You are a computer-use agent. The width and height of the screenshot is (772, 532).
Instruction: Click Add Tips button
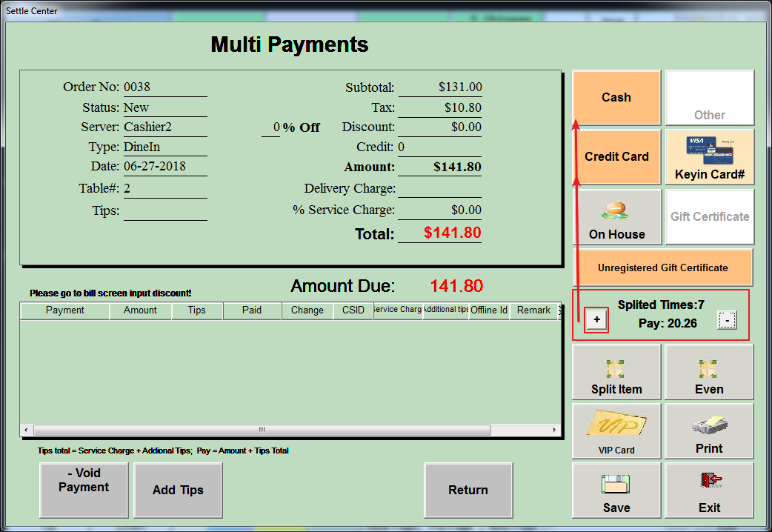pyautogui.click(x=178, y=490)
